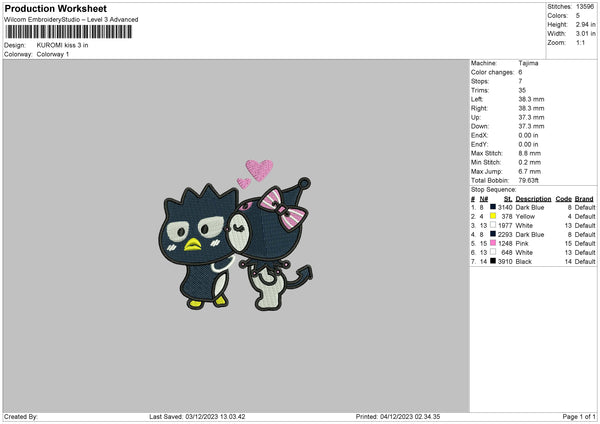The height and width of the screenshot is (424, 600).
Task: Click the barcode in the worksheet header
Action: coord(69,32)
